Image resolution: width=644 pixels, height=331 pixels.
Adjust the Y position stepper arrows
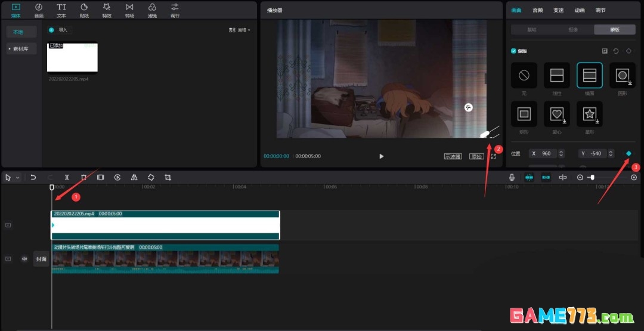(x=611, y=154)
